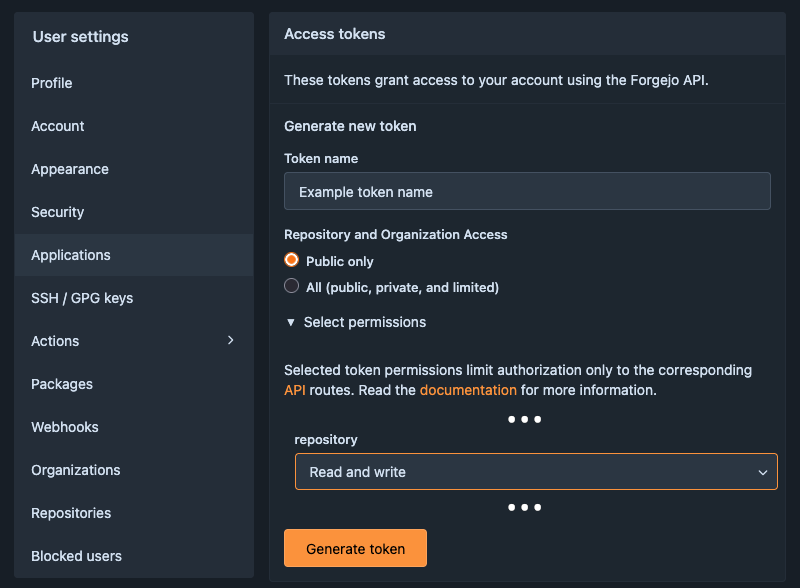Open the Packages settings section

[x=63, y=384]
